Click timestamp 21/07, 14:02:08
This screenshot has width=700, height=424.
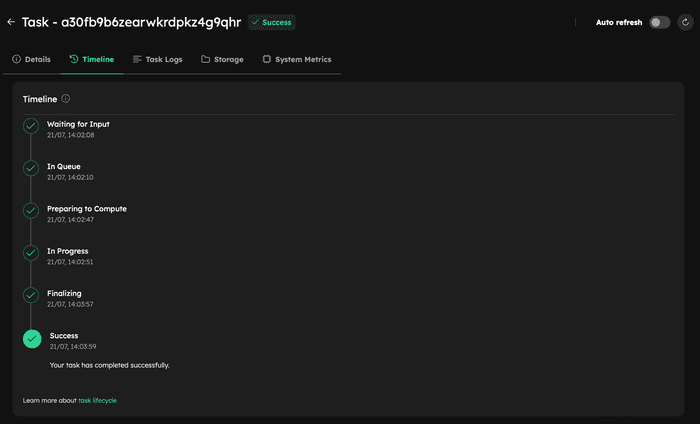point(71,135)
